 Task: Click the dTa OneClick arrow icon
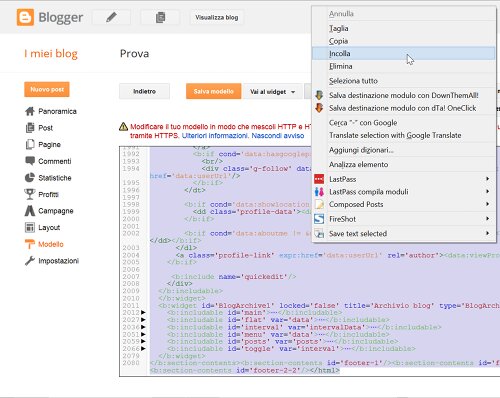click(319, 108)
